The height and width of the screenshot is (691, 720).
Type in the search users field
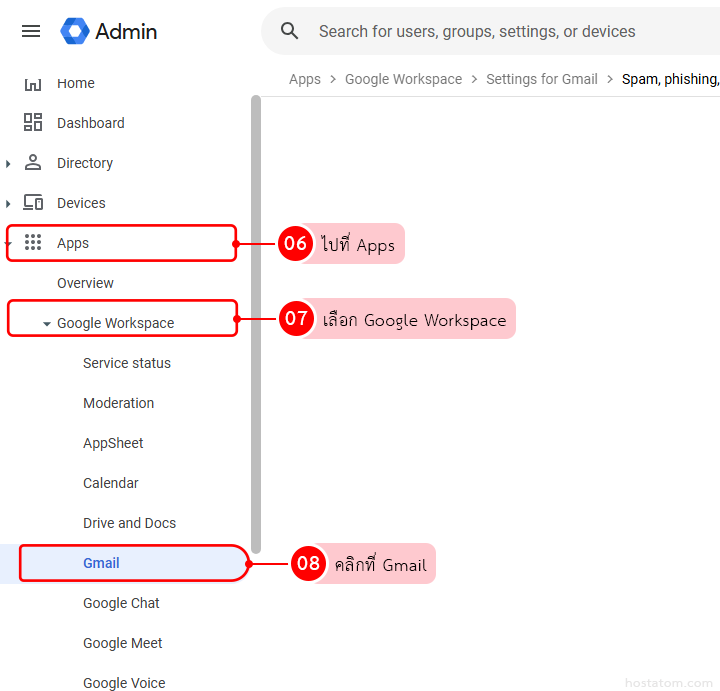pos(500,31)
